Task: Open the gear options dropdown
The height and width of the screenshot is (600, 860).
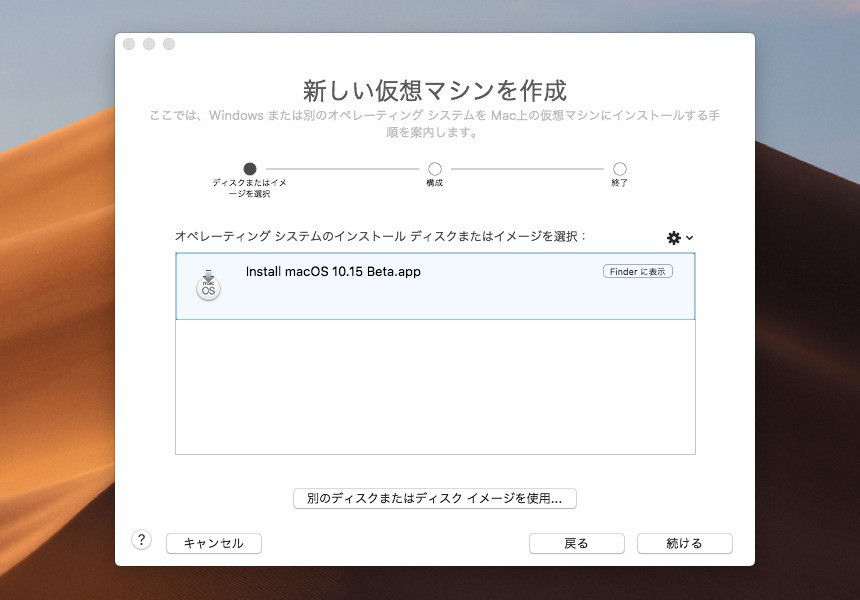Action: coord(680,237)
